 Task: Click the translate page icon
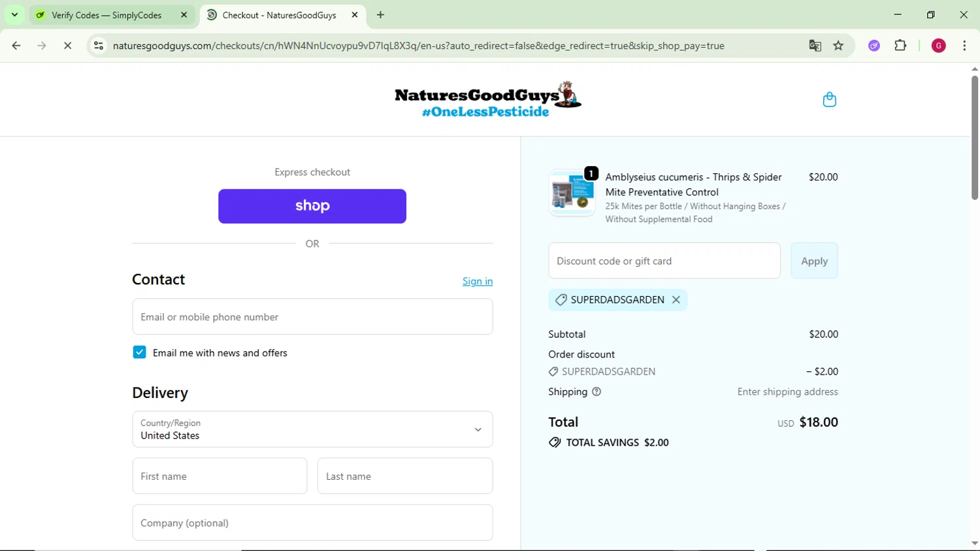815,46
